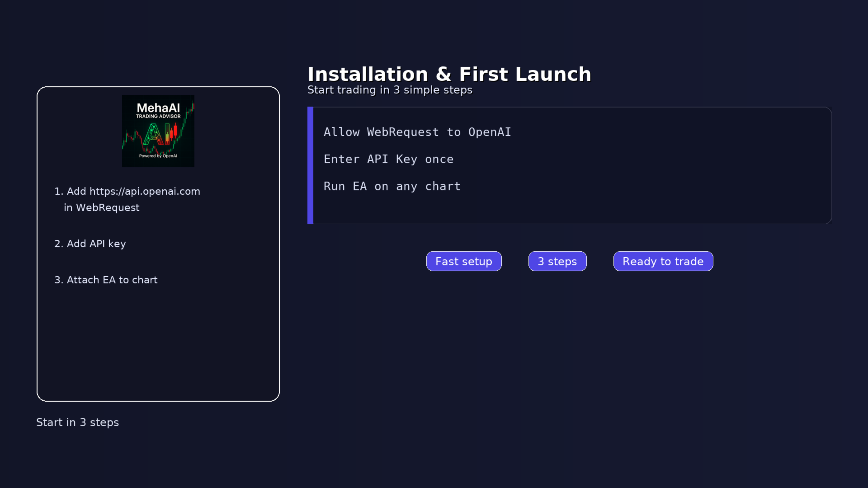Click the 'Allow WebRequest to OpenAI' line
Screen dimensions: 868x488
417,132
